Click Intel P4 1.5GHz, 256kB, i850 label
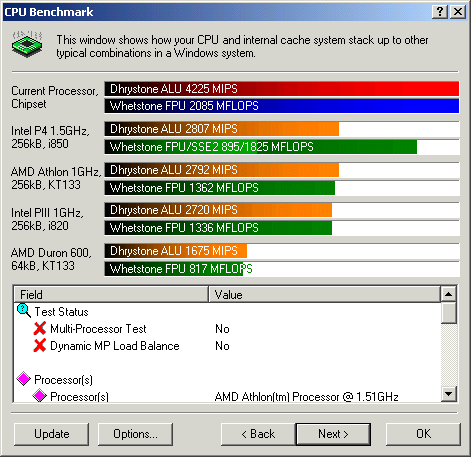 (x=50, y=137)
